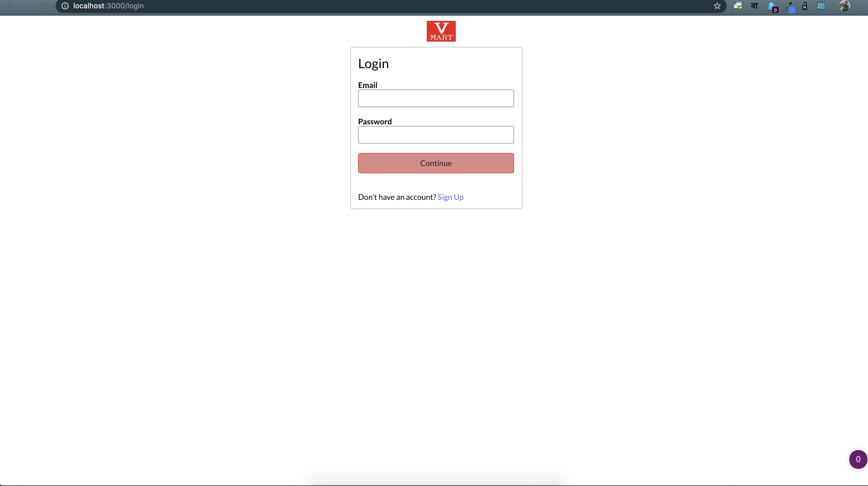Click the V Mart logo
Viewport: 868px width, 486px height.
pyautogui.click(x=441, y=31)
